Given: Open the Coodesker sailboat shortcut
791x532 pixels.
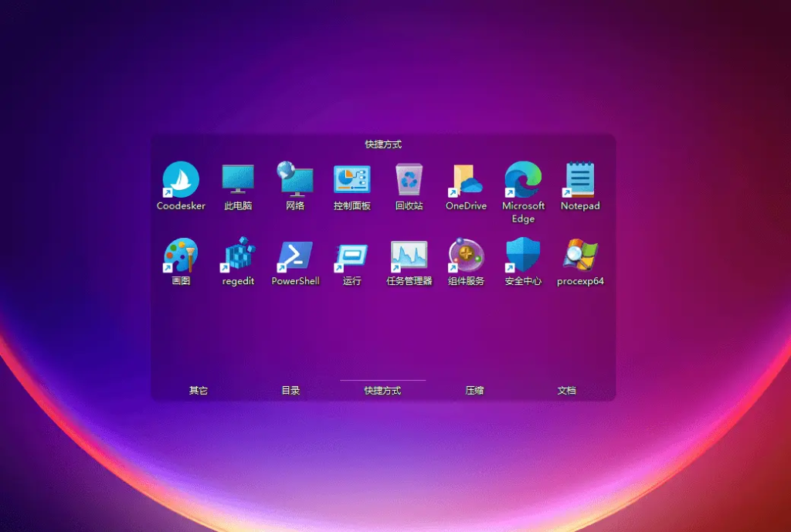Looking at the screenshot, I should point(181,180).
